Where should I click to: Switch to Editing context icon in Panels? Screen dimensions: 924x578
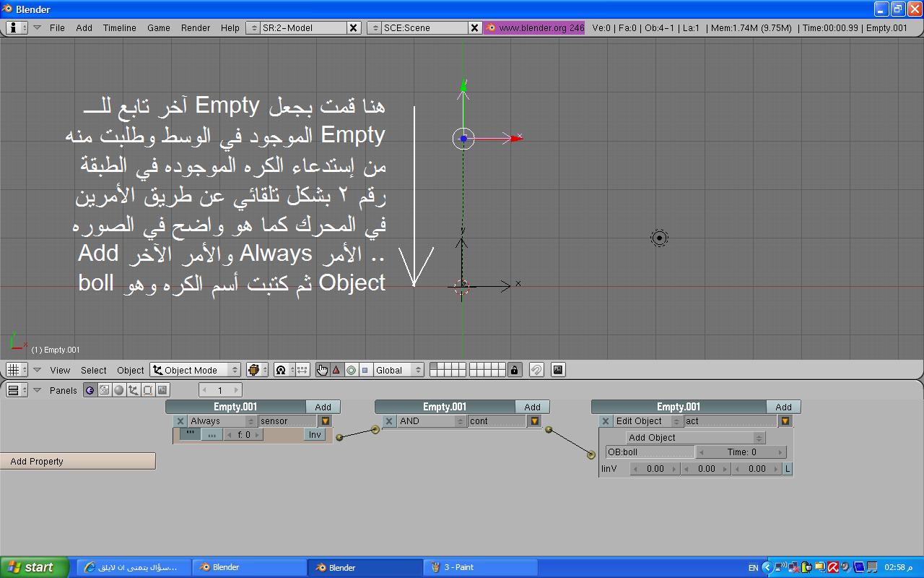point(148,390)
